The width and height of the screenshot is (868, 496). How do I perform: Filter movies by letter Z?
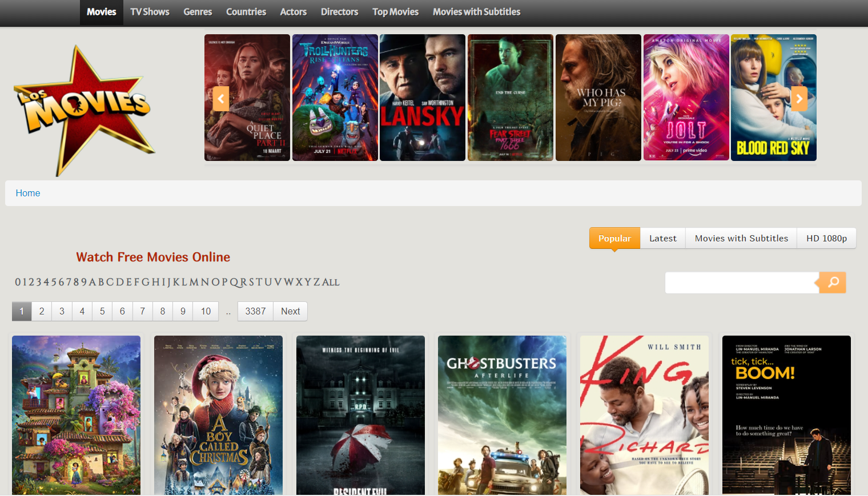[x=316, y=282]
